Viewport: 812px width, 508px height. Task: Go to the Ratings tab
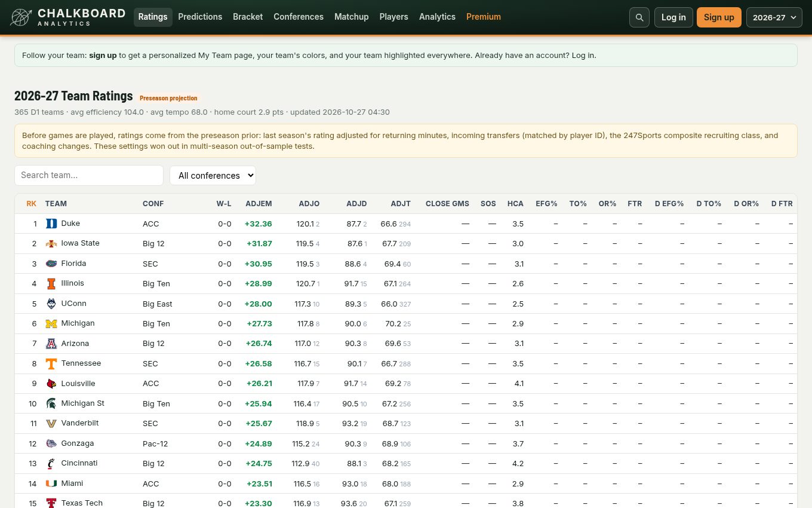153,17
